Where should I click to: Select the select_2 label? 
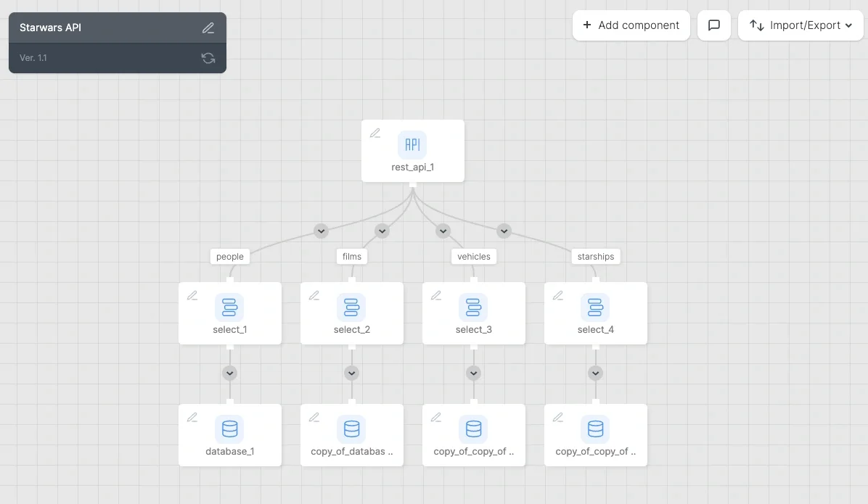click(x=351, y=330)
